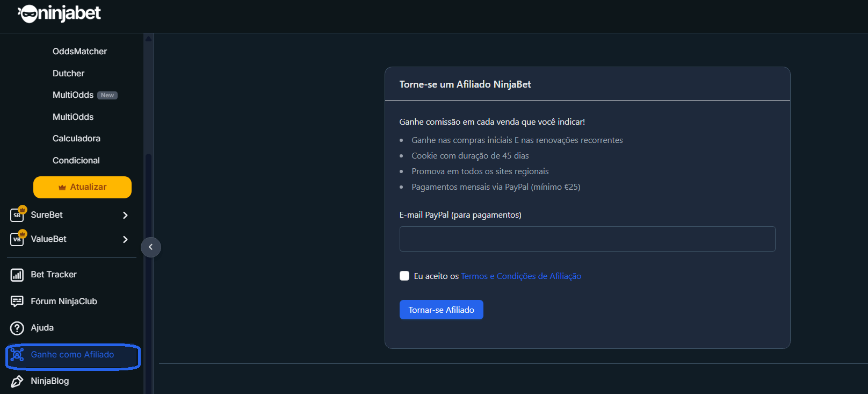
Task: Click the Tornar-se Afiliado button
Action: pos(442,310)
